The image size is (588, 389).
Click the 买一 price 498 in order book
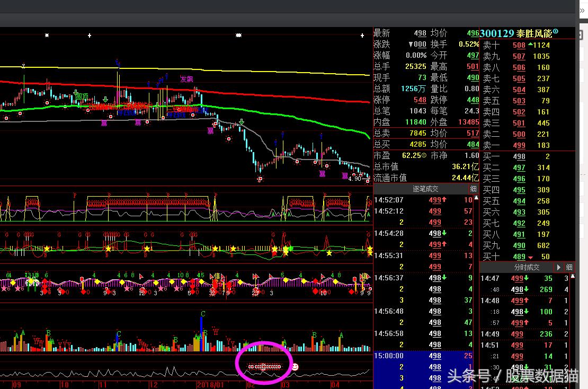tap(519, 156)
